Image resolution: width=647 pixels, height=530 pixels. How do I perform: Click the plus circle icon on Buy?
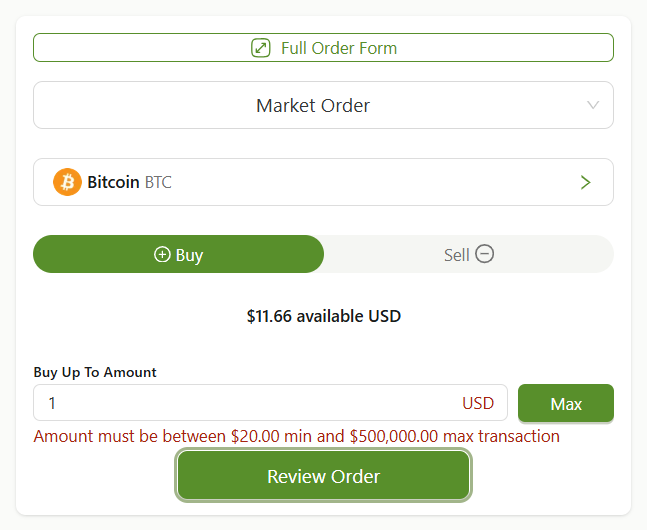pos(162,254)
